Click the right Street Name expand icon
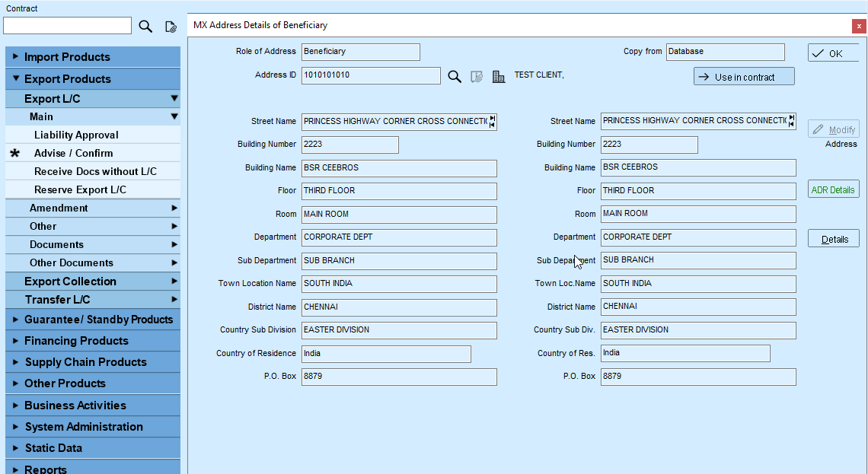This screenshot has height=474, width=868. point(792,120)
